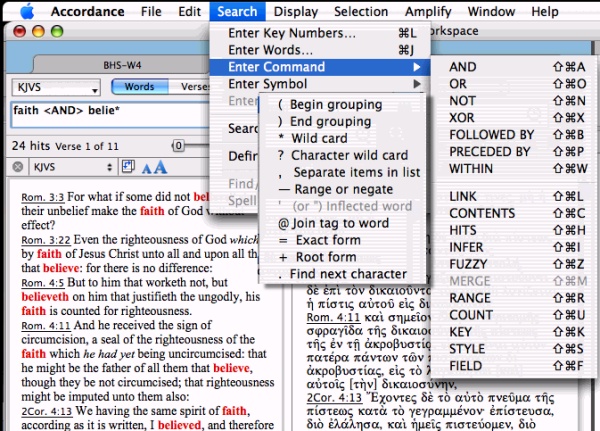The width and height of the screenshot is (600, 431).
Task: Click the '24 hits' count text
Action: point(31,146)
